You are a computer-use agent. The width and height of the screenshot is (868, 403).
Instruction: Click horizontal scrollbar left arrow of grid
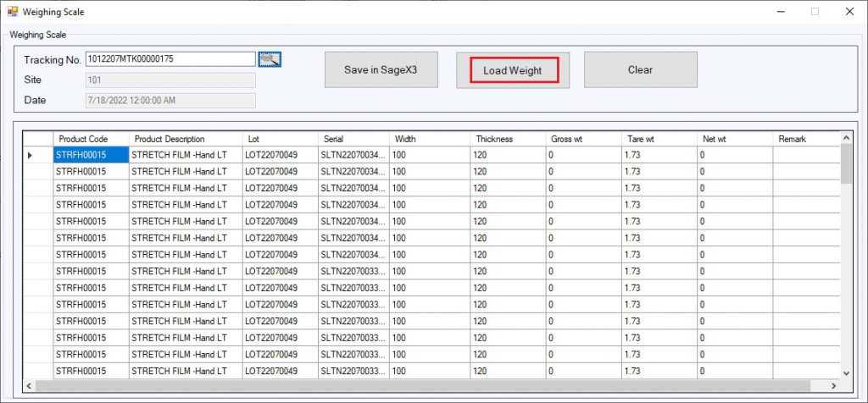click(29, 385)
